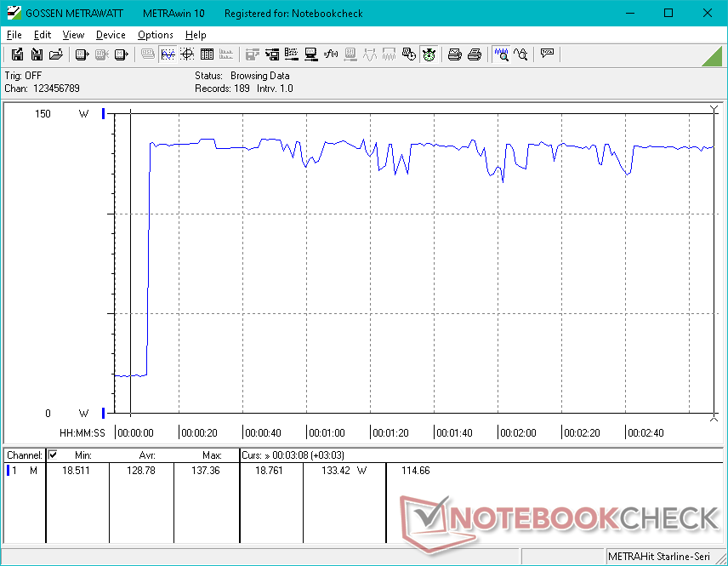
Task: Click the cursor marker at graph bottom-right
Action: click(x=714, y=417)
